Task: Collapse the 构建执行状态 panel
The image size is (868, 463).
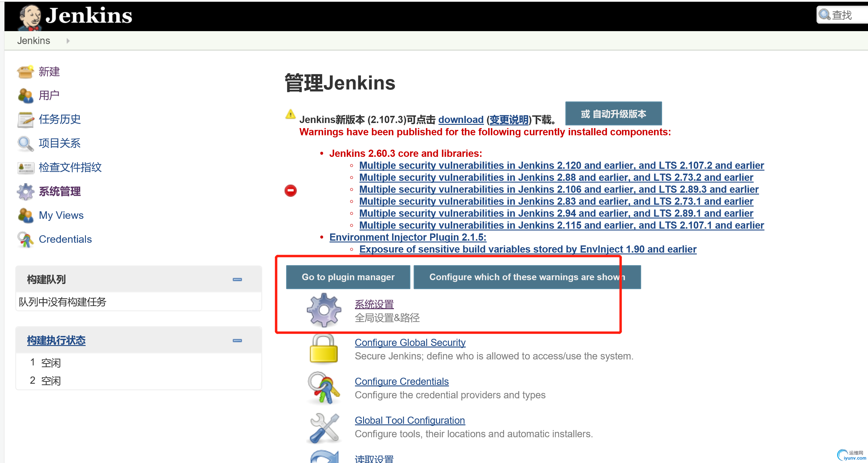Action: point(237,340)
